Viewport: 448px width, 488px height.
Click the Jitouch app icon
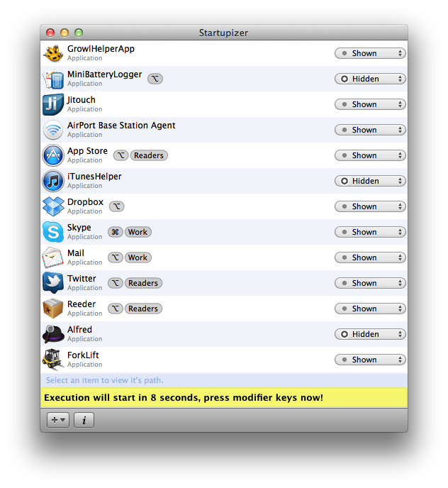[x=53, y=104]
